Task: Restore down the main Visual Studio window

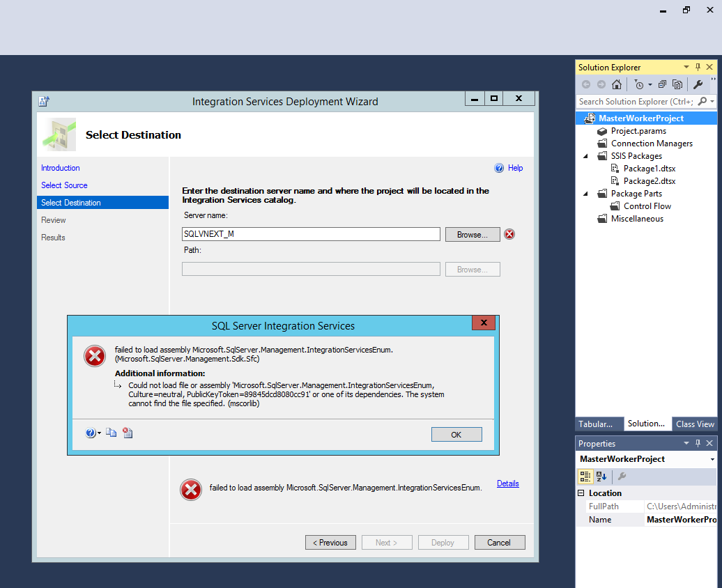Action: (686, 10)
